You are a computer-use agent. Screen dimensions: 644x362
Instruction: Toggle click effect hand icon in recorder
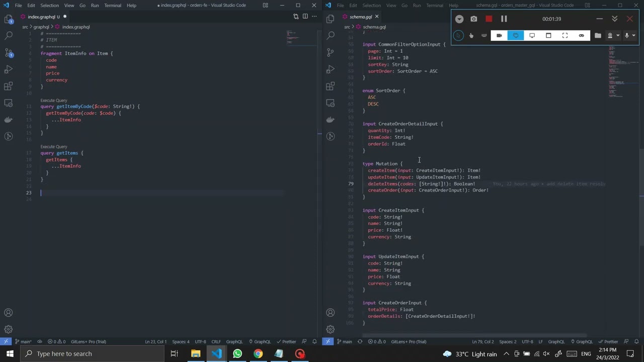(471, 35)
